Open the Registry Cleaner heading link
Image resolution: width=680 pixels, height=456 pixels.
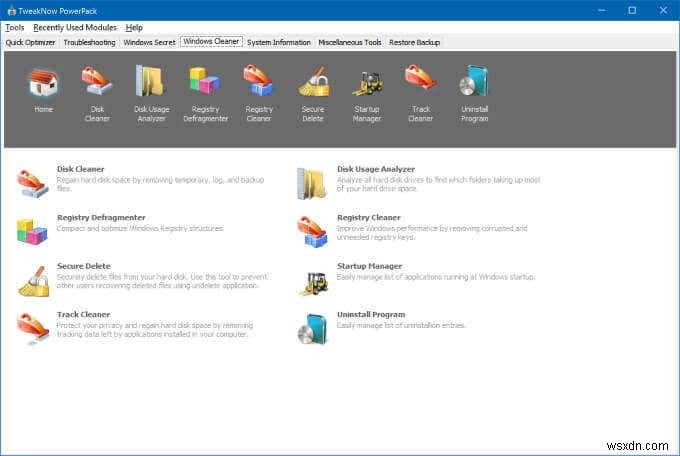[369, 217]
